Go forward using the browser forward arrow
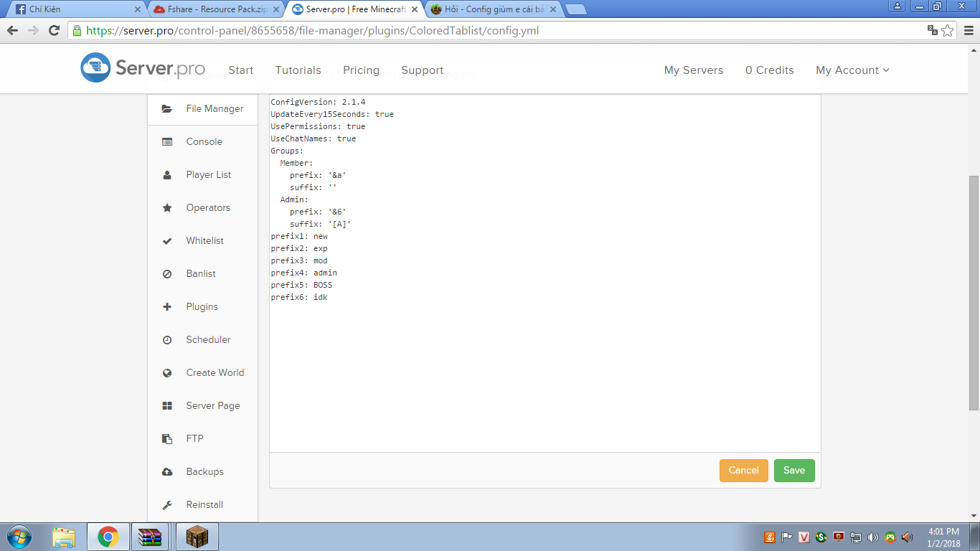The height and width of the screenshot is (551, 980). tap(33, 31)
